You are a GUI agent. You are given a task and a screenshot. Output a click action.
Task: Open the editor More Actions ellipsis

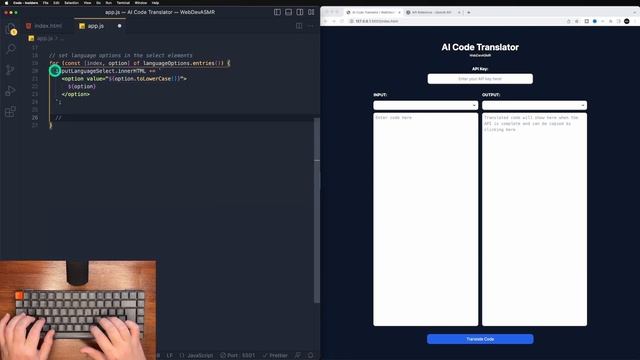[311, 26]
